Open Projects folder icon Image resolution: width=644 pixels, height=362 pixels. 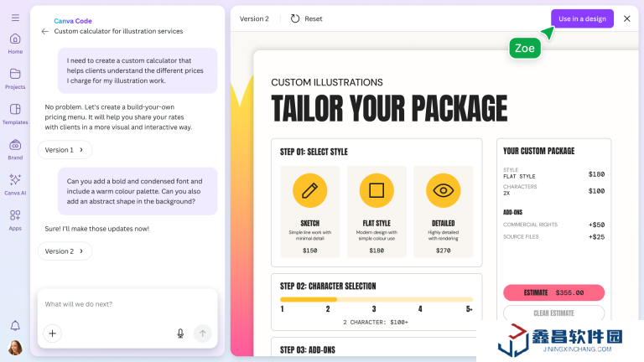(15, 78)
